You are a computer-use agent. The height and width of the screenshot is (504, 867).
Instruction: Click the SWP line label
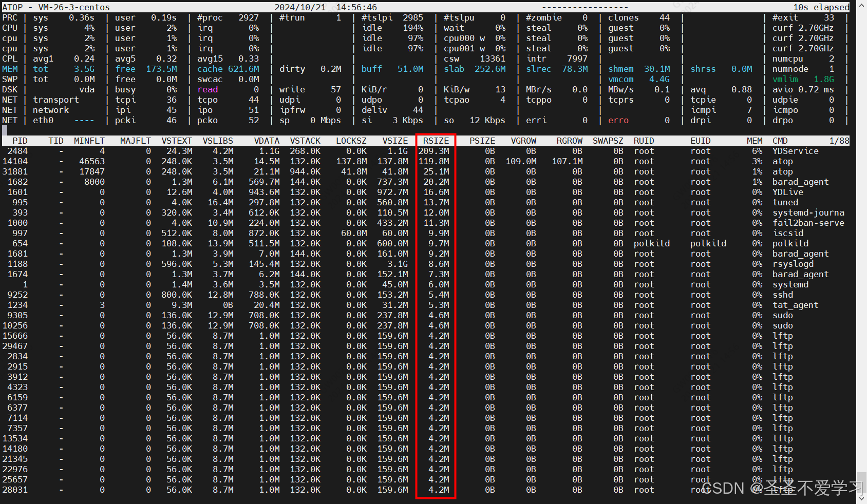coord(10,79)
